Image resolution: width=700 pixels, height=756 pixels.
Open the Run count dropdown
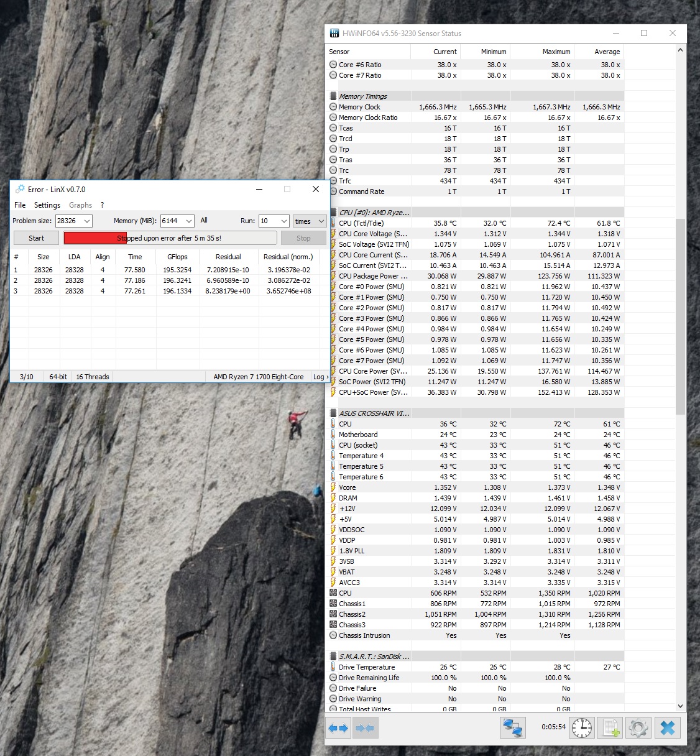click(284, 221)
